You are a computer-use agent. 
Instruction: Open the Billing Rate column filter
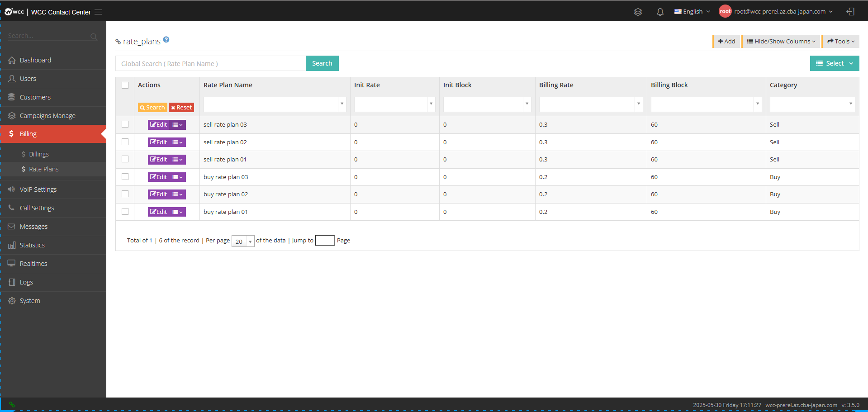pos(591,104)
